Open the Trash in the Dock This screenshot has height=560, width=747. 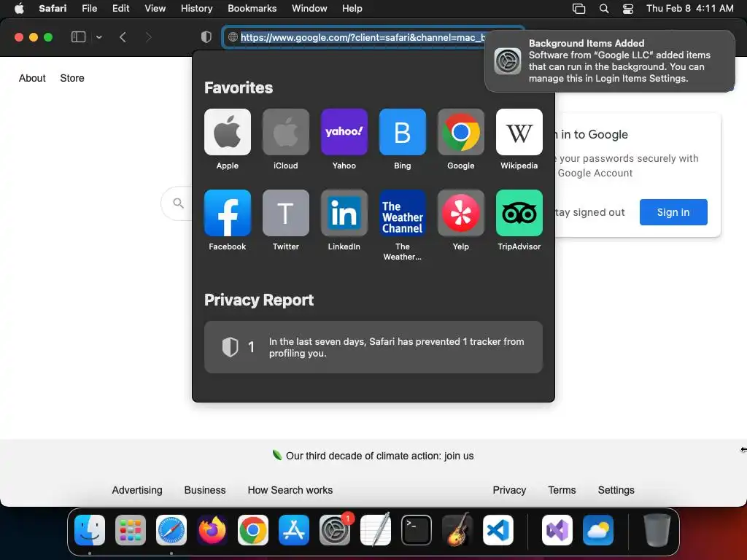click(x=657, y=530)
